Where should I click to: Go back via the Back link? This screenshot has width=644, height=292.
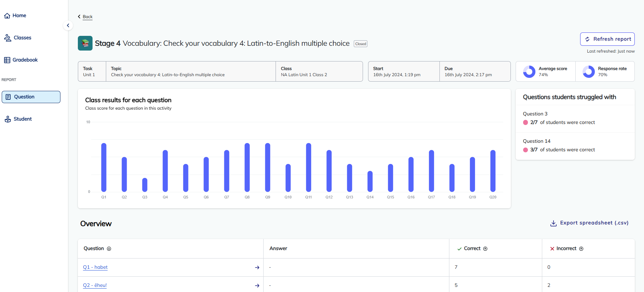[x=88, y=17]
